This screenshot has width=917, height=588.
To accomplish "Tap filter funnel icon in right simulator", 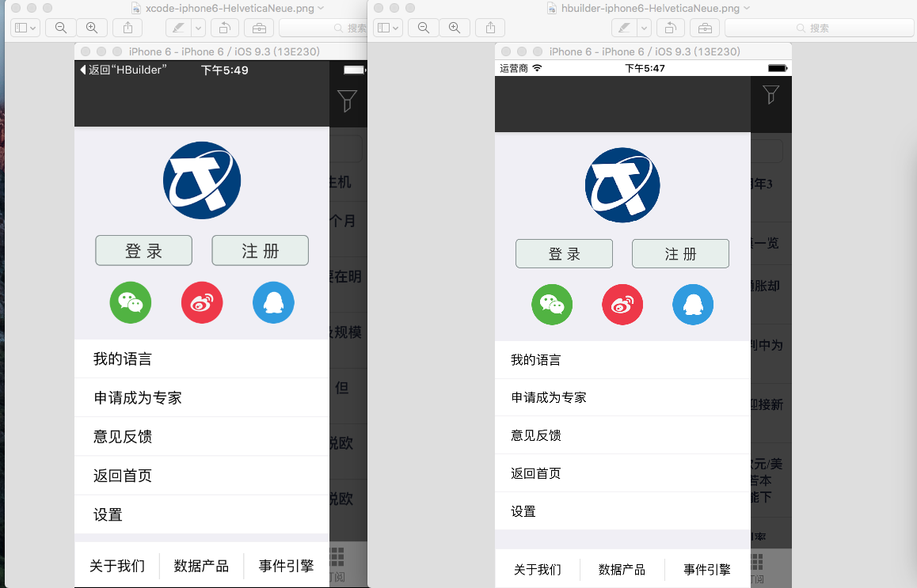I will [x=771, y=94].
